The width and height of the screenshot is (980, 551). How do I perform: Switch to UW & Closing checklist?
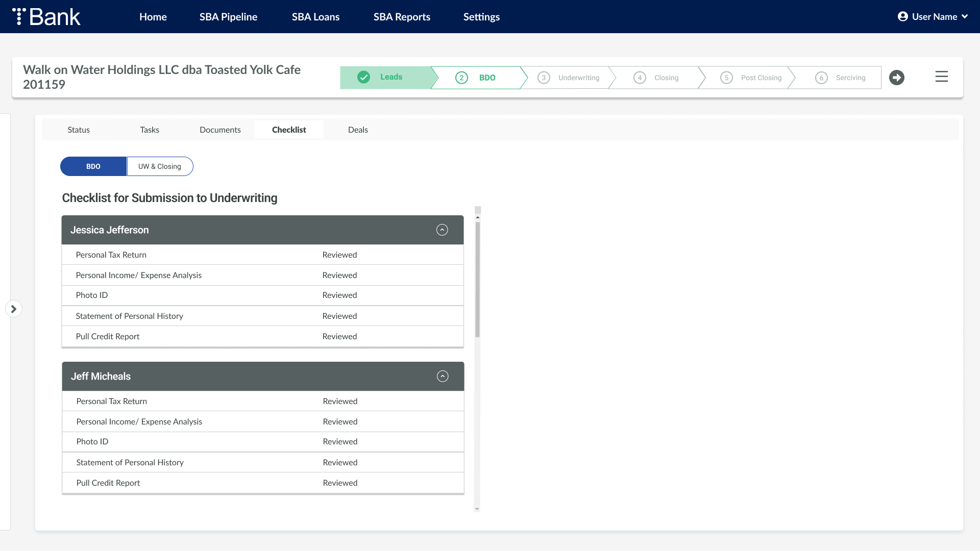(x=160, y=166)
